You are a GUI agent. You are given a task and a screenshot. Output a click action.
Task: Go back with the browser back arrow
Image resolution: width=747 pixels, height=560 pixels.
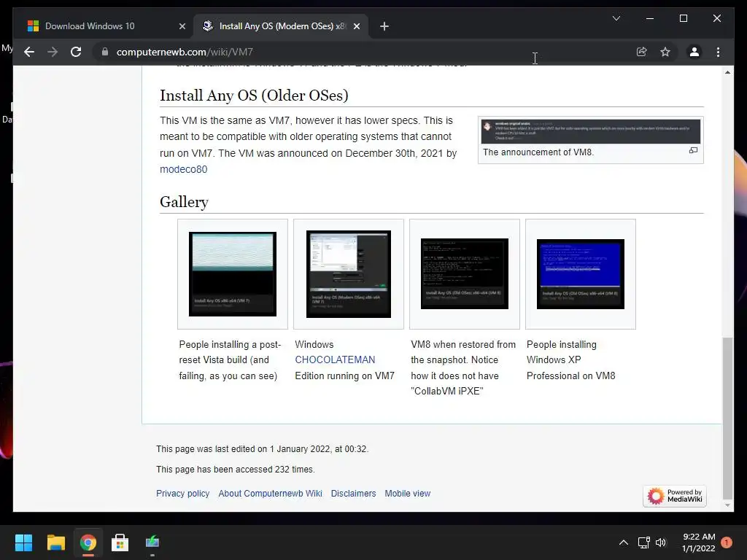point(29,52)
